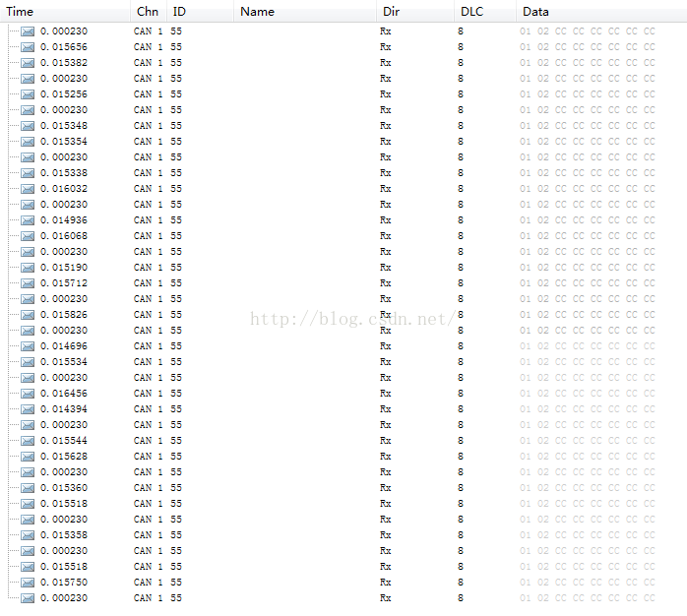Screen dimensions: 687x616
Task: Click the message icon for time 0.015826
Action: (x=28, y=315)
